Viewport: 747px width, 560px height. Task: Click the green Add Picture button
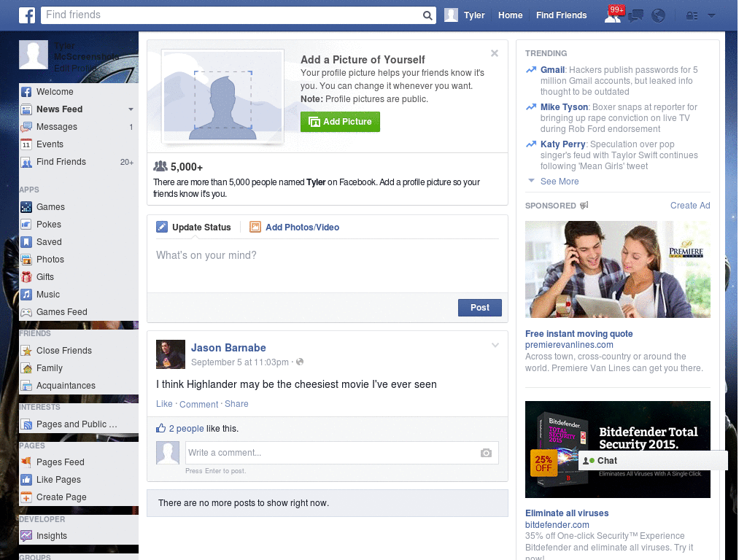tap(340, 122)
